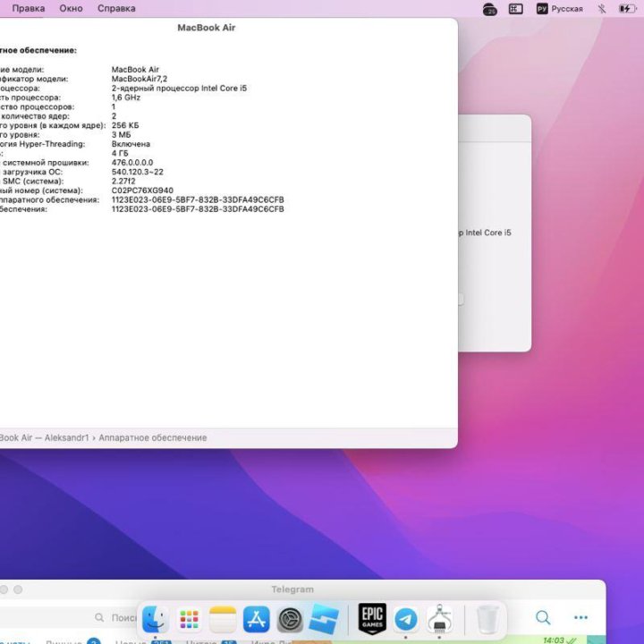Select OS loader version 540.120.3~22
Image resolution: width=644 pixels, height=644 pixels.
pos(137,172)
